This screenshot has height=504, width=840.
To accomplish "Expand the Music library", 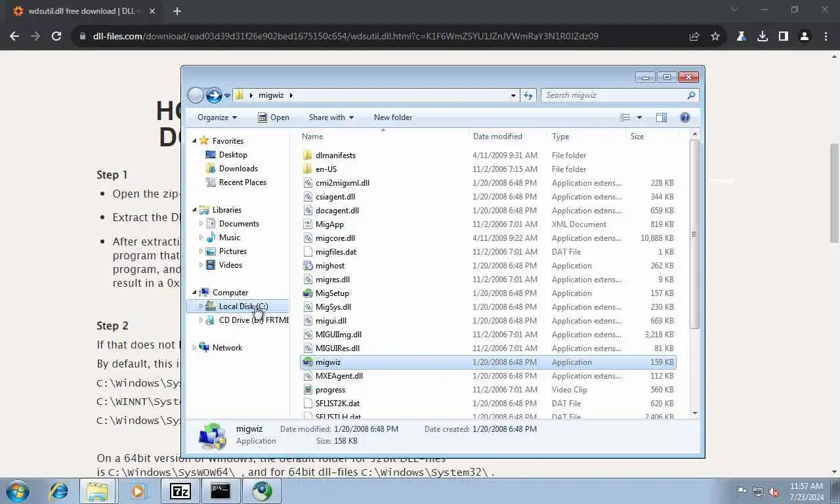I will pyautogui.click(x=201, y=238).
